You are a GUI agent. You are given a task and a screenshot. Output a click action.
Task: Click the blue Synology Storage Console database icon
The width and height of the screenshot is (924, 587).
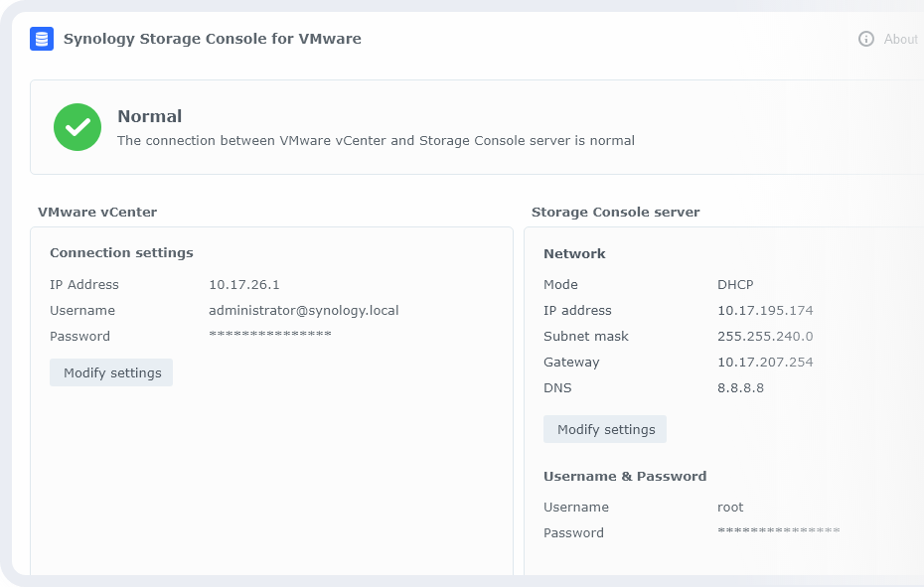tap(42, 39)
